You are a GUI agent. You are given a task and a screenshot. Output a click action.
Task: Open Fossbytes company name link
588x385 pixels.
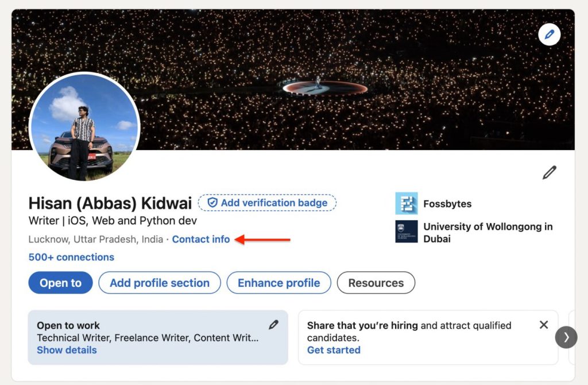click(x=447, y=203)
